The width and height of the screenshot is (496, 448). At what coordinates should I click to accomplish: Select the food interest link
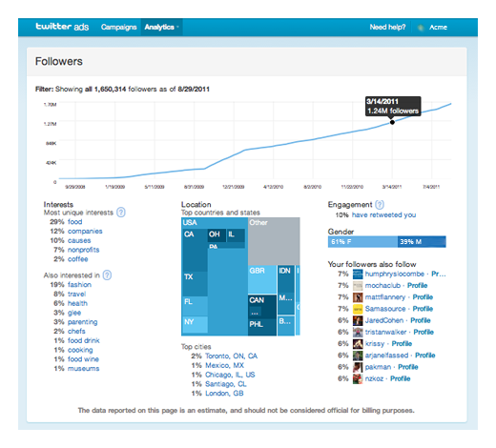[74, 222]
